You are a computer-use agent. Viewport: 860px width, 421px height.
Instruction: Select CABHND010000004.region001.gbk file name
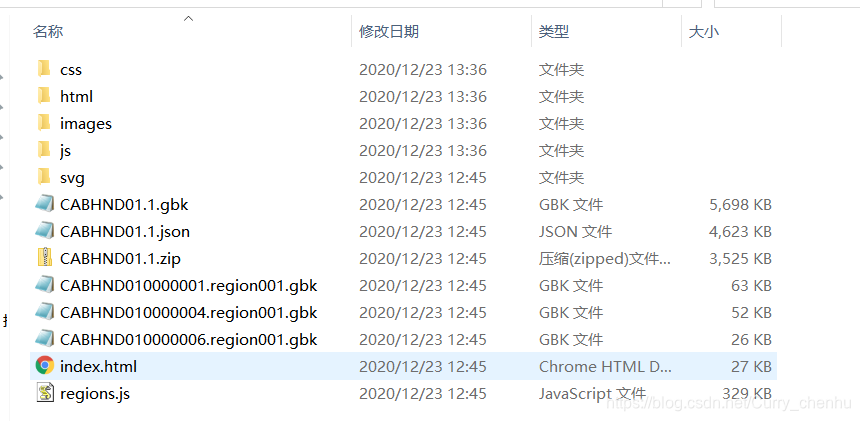(x=189, y=312)
